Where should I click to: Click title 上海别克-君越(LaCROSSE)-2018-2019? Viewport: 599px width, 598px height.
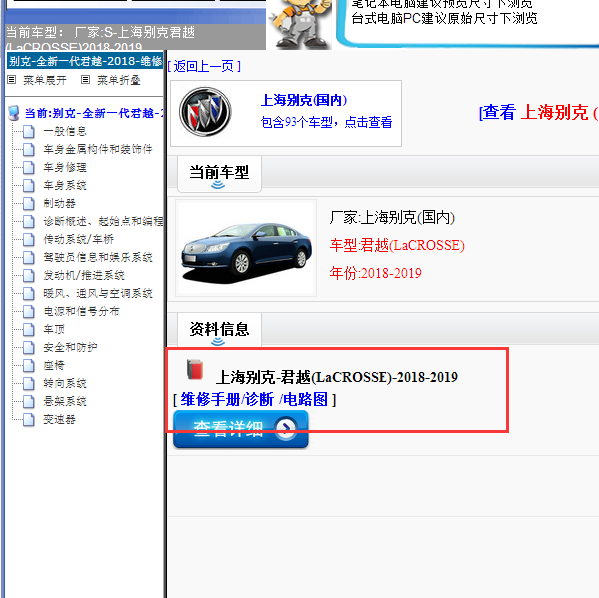pos(337,378)
